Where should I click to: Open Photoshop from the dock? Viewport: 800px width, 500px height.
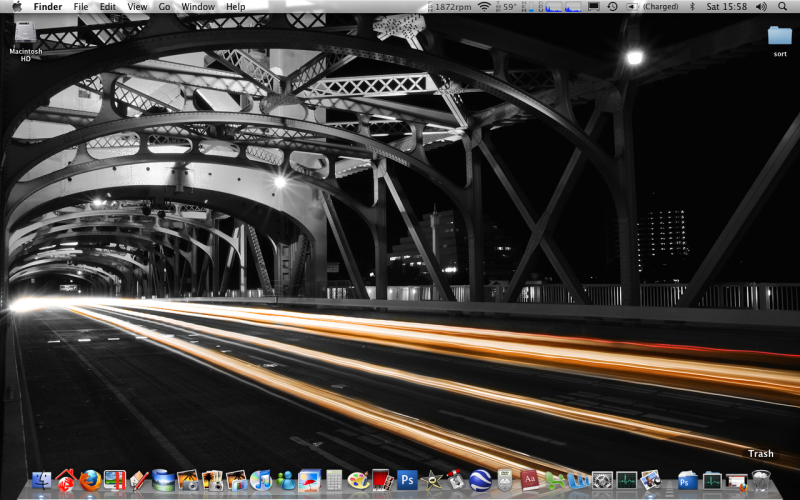click(407, 480)
